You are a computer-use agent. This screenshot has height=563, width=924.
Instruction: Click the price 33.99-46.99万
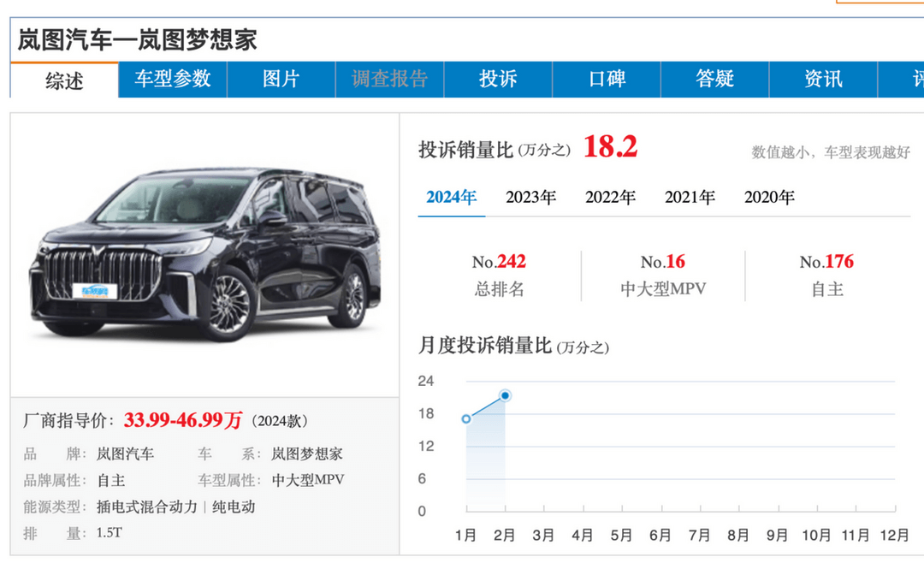[183, 420]
